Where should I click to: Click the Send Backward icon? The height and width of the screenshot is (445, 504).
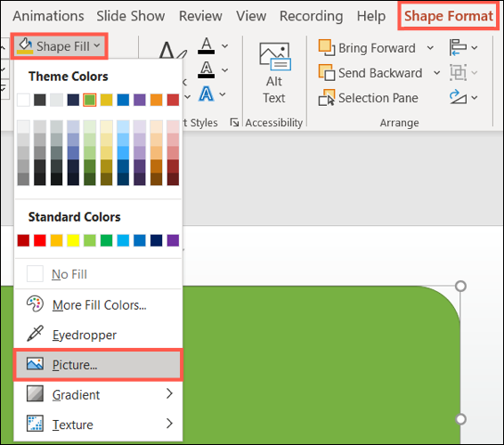click(327, 73)
